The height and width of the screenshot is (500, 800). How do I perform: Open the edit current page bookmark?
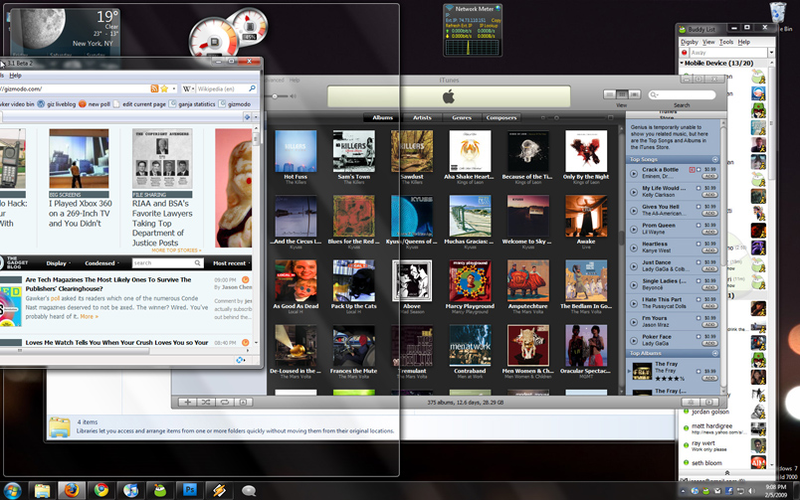click(x=139, y=104)
